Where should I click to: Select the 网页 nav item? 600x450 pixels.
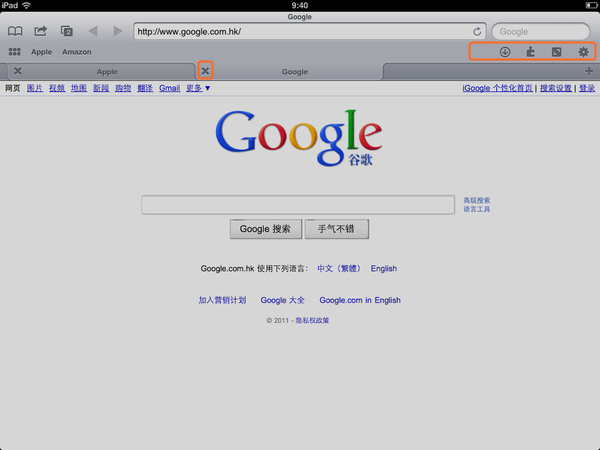click(x=13, y=88)
